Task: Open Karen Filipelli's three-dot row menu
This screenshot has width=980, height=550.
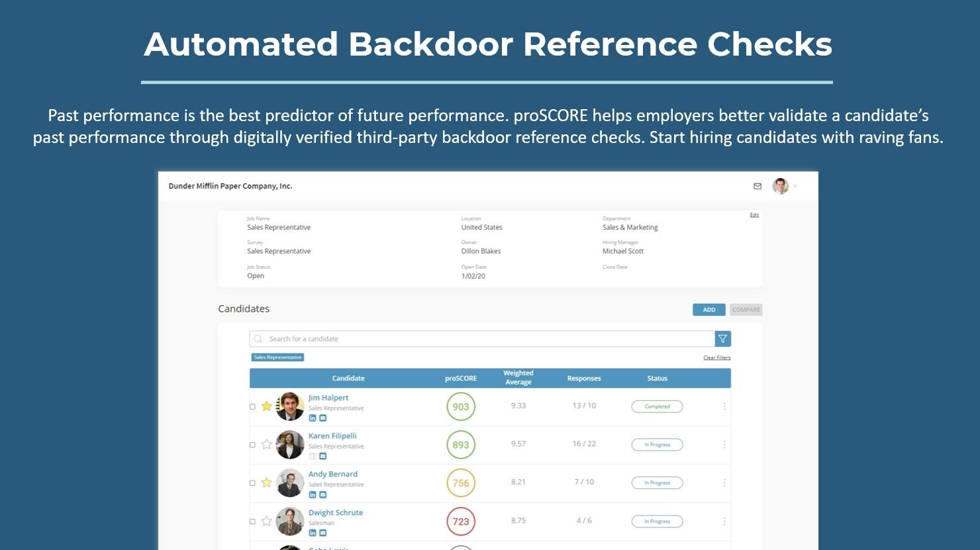Action: pos(724,445)
